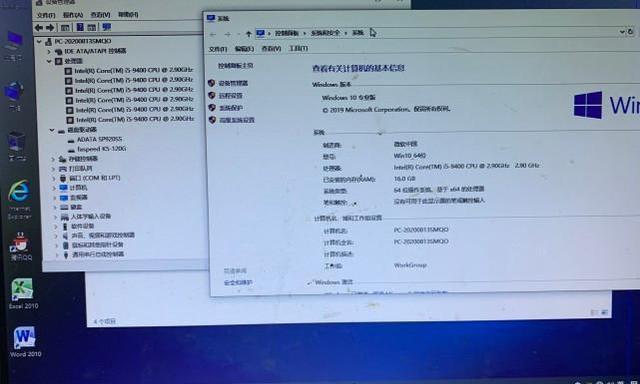Click 控制面板 in the address breadcrumb
The height and width of the screenshot is (384, 640).
(x=287, y=33)
